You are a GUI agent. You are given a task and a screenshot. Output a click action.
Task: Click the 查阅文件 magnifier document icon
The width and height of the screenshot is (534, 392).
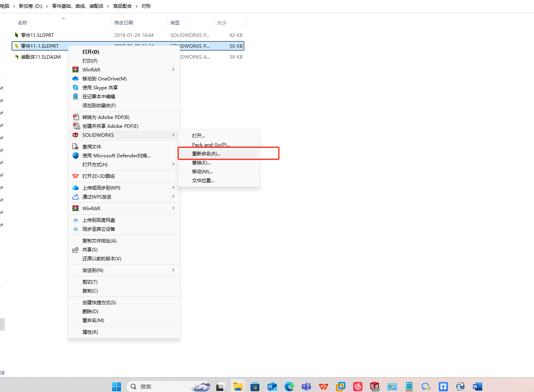point(75,146)
